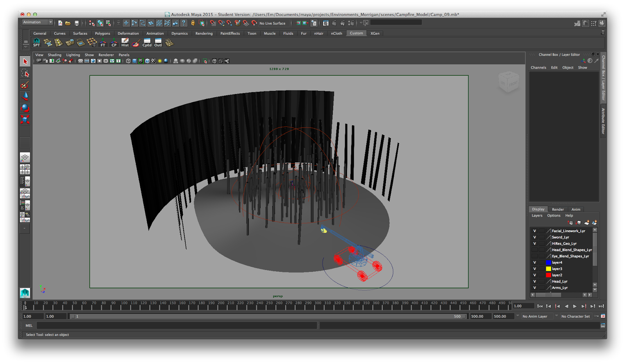Click the create new layer icon

coord(586,223)
